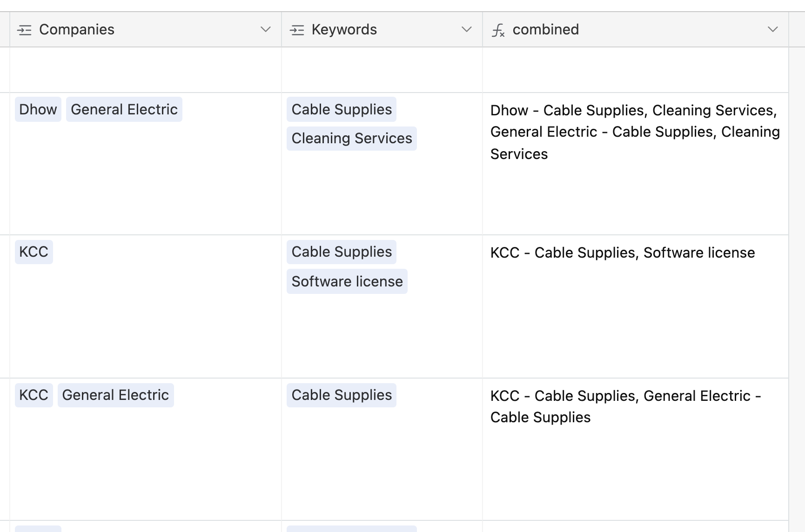Viewport: 805px width, 532px height.
Task: Open General Electric chip in Dhow row
Action: [124, 109]
